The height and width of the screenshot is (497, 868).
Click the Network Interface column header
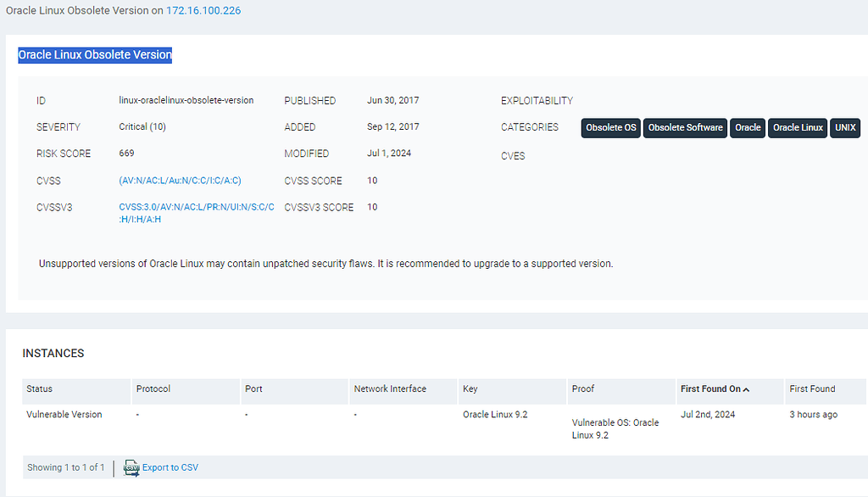[x=390, y=389]
